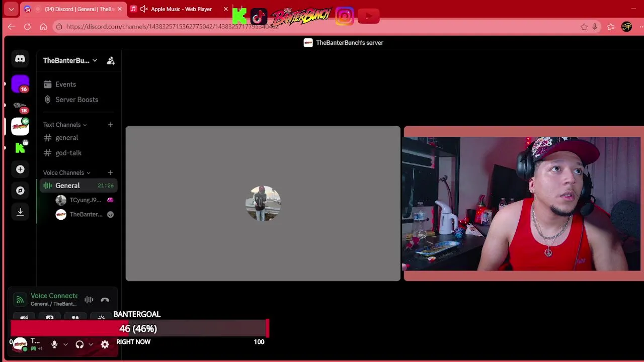Open the Download Apps icon
The width and height of the screenshot is (644, 362).
(20, 212)
